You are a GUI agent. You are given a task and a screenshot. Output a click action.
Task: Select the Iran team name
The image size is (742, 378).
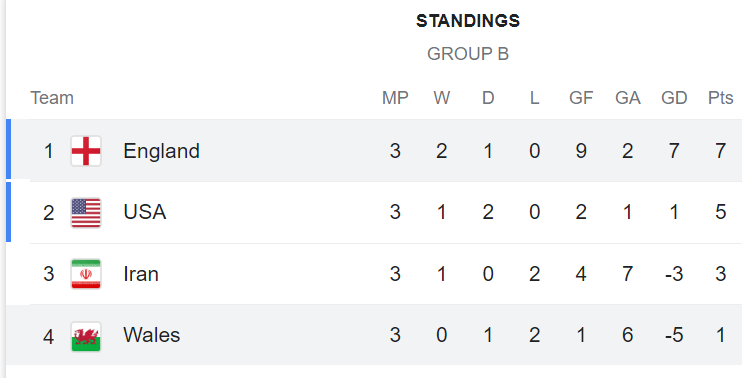pyautogui.click(x=141, y=274)
